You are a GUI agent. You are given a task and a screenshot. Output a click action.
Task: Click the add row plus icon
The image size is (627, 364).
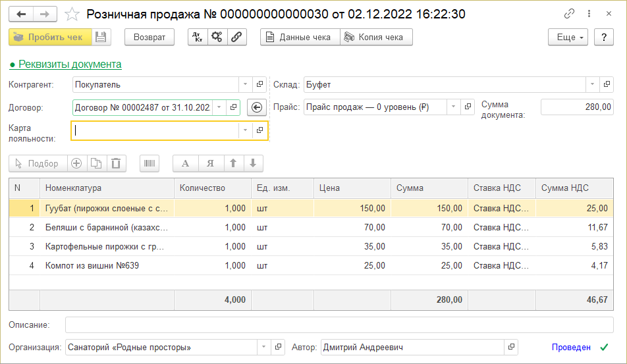click(76, 163)
